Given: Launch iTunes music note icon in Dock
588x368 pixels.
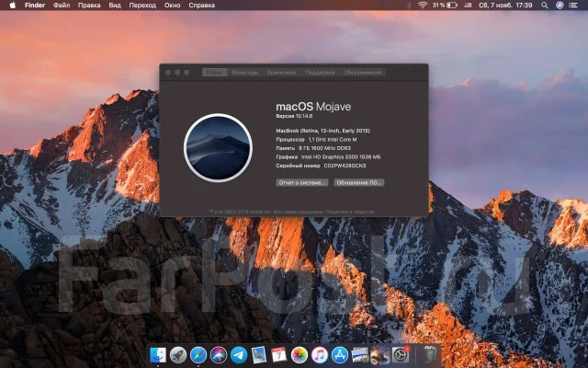Looking at the screenshot, I should pyautogui.click(x=319, y=354).
